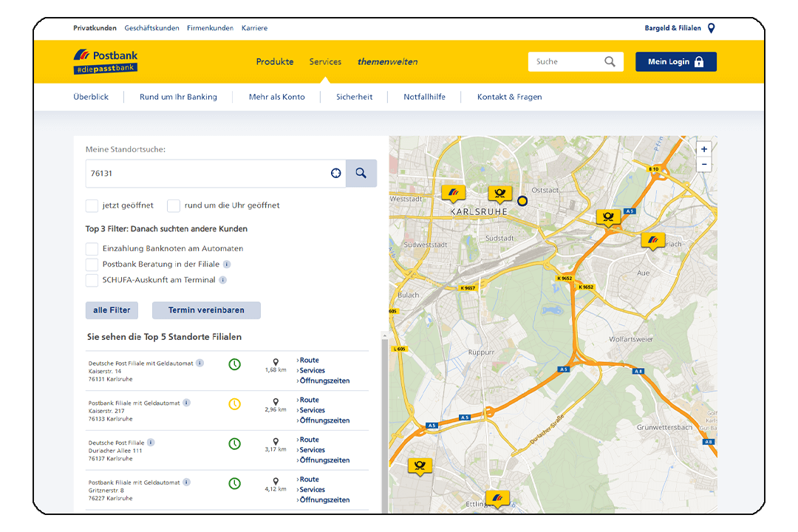
Task: Switch to Firmenkunden
Action: [x=210, y=28]
